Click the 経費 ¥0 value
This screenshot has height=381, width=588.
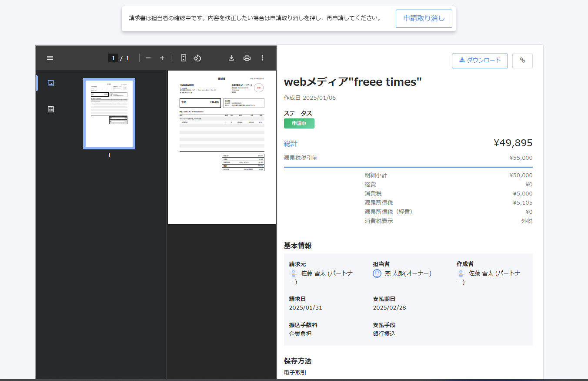pyautogui.click(x=529, y=185)
